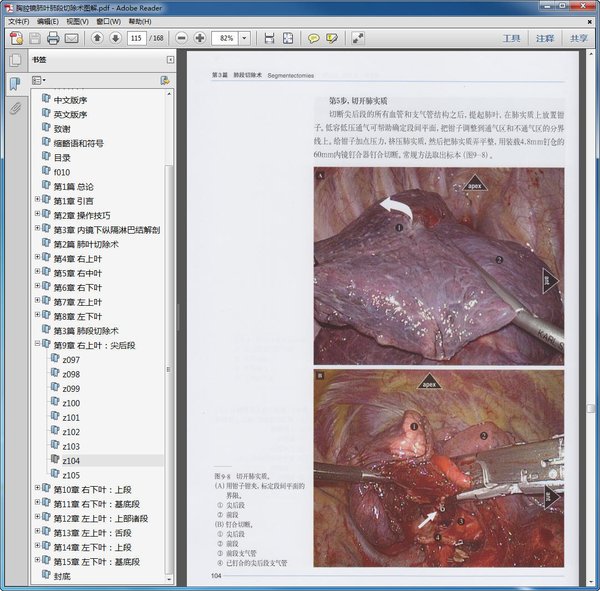
Task: Open bookmark options menu dropdown
Action: pyautogui.click(x=39, y=80)
